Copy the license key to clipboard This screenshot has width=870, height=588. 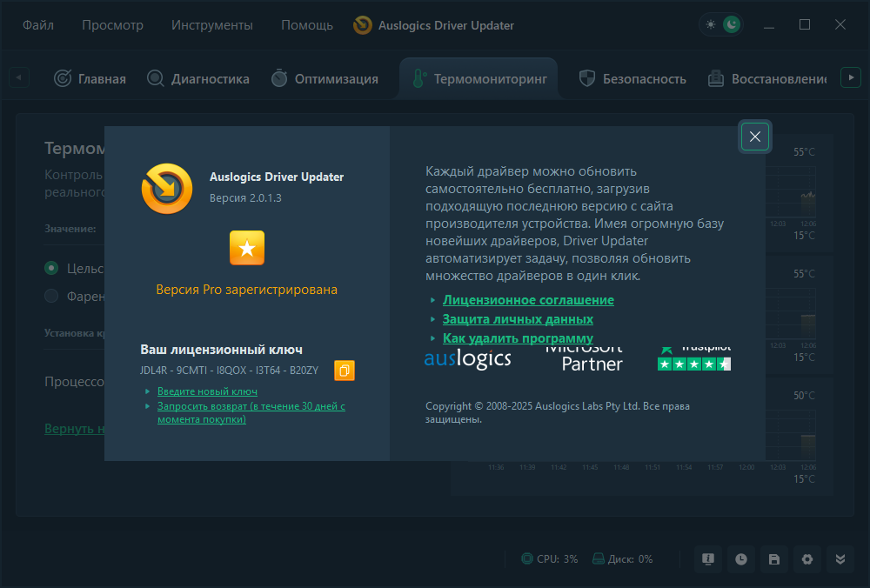pyautogui.click(x=344, y=371)
